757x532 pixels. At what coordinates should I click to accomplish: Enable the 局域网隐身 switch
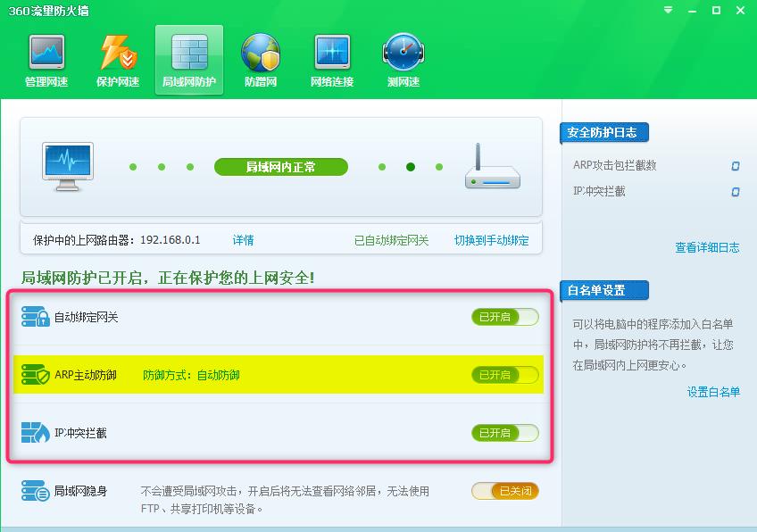504,490
